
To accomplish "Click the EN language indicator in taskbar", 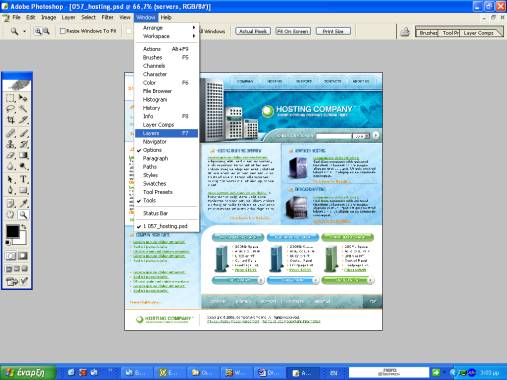I will tap(333, 373).
